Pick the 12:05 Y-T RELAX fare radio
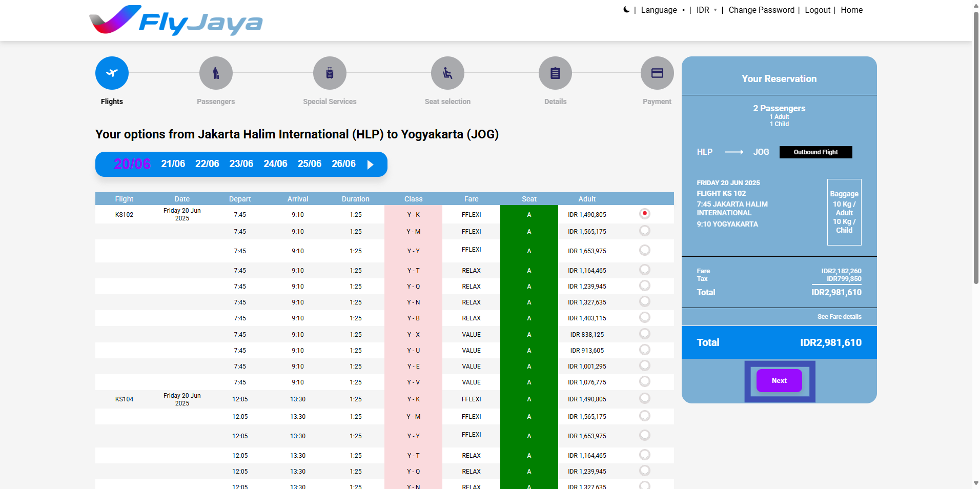980x489 pixels. tap(645, 455)
